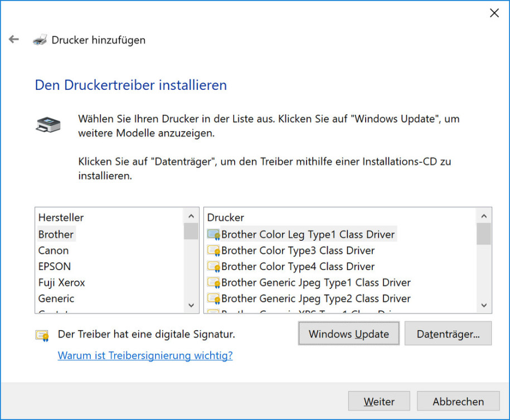This screenshot has width=510, height=420.
Task: Click the digital signature certificate icon
Action: tap(42, 336)
